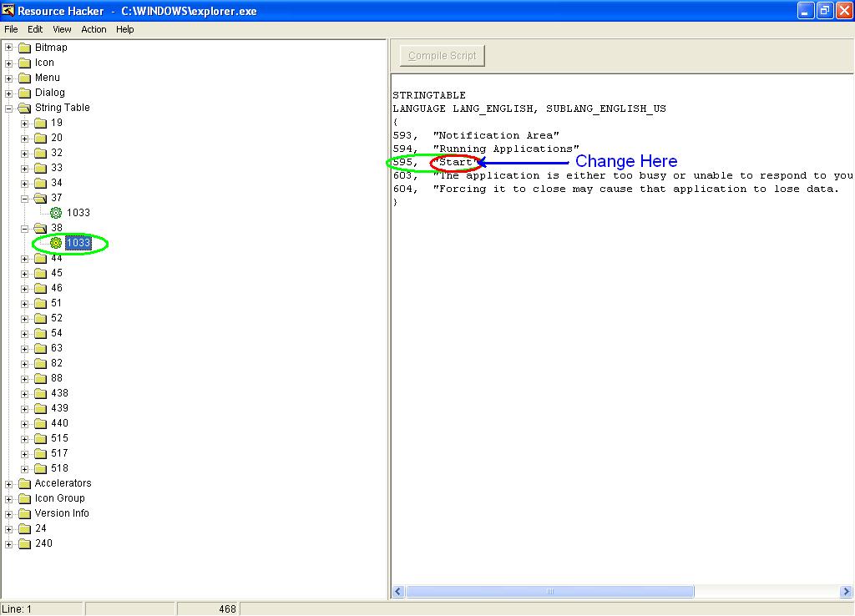This screenshot has height=616, width=855.
Task: Expand the Dialog resource node
Action: pyautogui.click(x=8, y=93)
